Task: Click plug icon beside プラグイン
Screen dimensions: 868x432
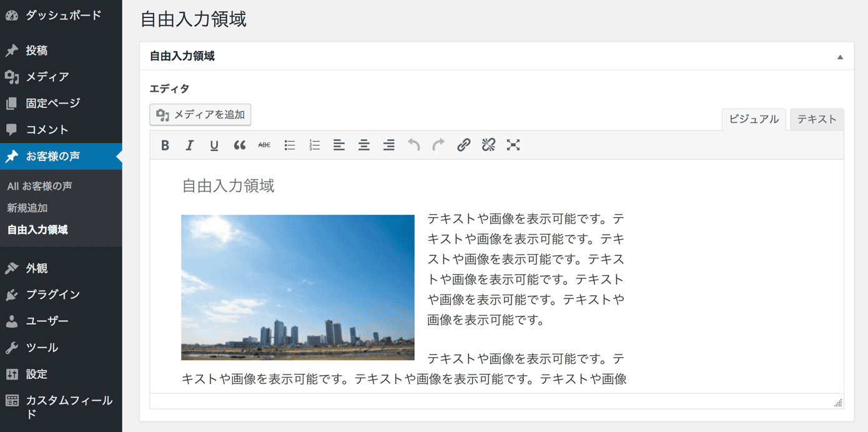Action: point(12,295)
